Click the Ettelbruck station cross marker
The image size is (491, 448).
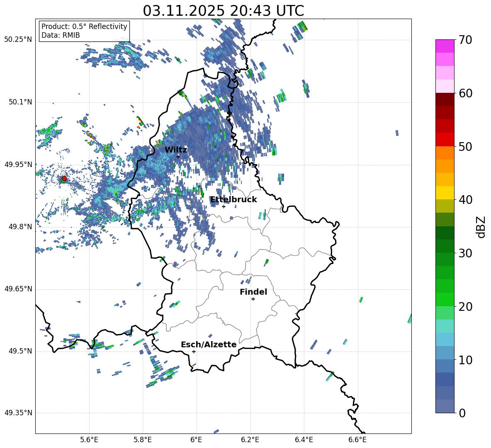[224, 206]
